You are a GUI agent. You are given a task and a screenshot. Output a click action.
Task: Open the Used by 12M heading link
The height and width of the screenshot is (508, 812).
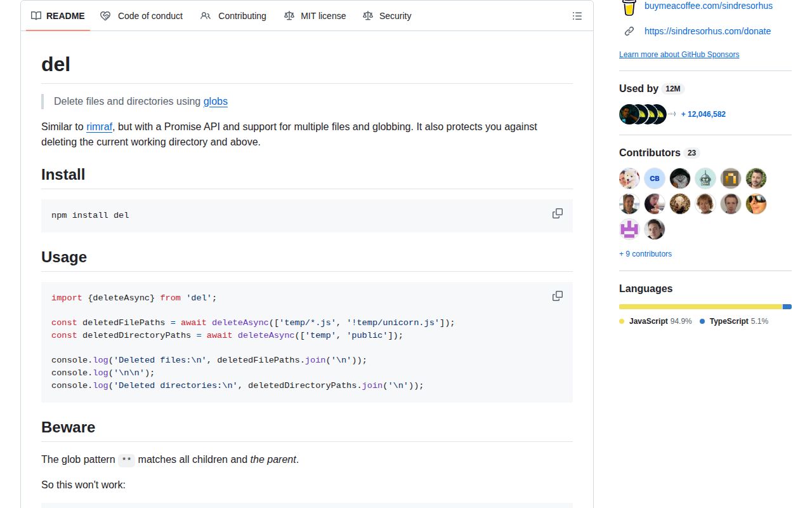pyautogui.click(x=652, y=89)
